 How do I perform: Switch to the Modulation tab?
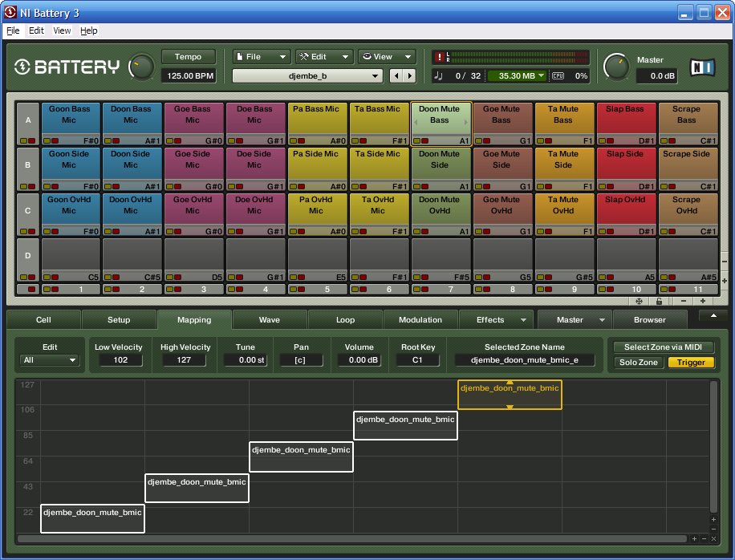click(x=420, y=320)
